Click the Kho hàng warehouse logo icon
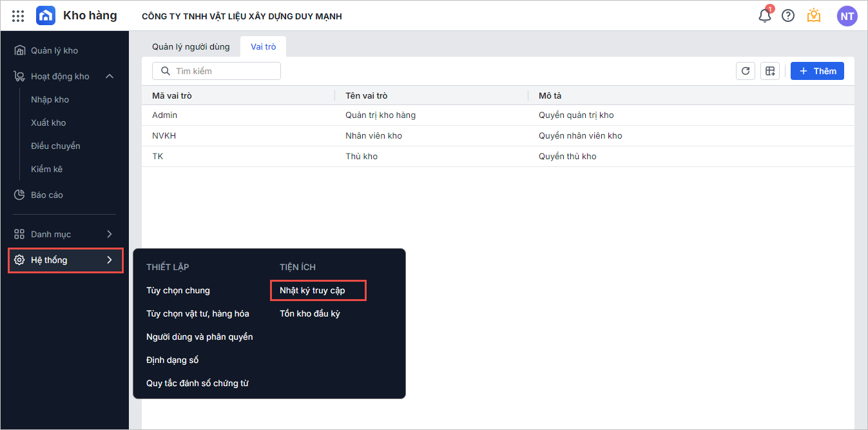868x430 pixels. coord(45,15)
